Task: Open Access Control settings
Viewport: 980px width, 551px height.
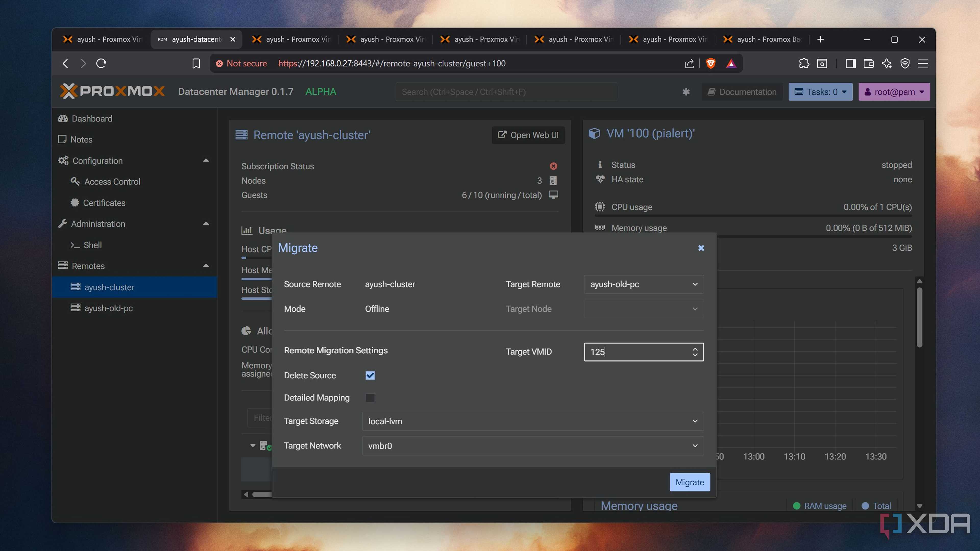Action: (x=135, y=181)
